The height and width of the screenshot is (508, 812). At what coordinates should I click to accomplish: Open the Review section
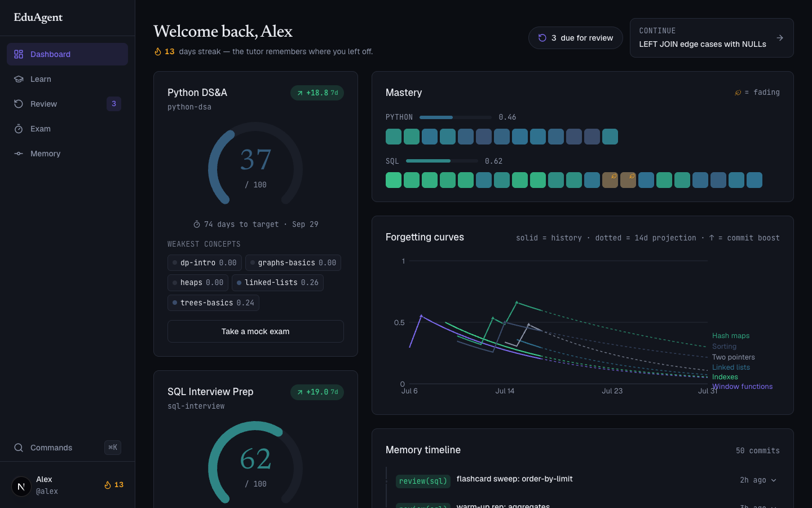(67, 104)
